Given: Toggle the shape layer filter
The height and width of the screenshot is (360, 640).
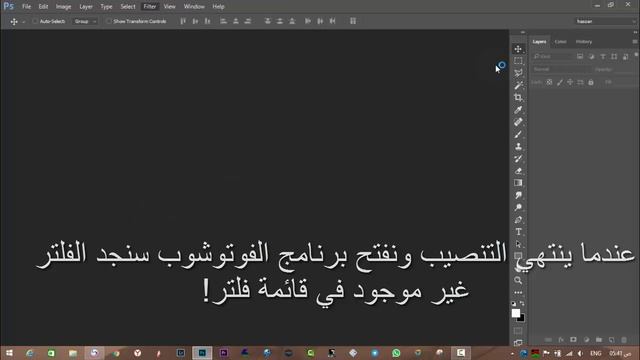Looking at the screenshot, I should click(x=614, y=57).
